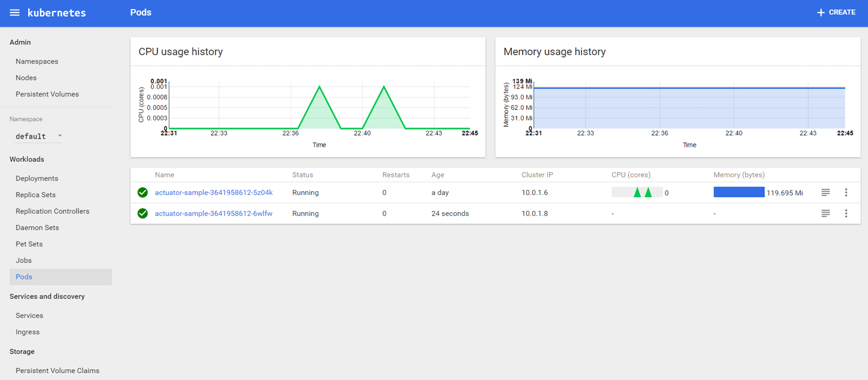Open pod link actuator-sample-3641958612-5z04k
This screenshot has height=380, width=868.
[x=214, y=192]
